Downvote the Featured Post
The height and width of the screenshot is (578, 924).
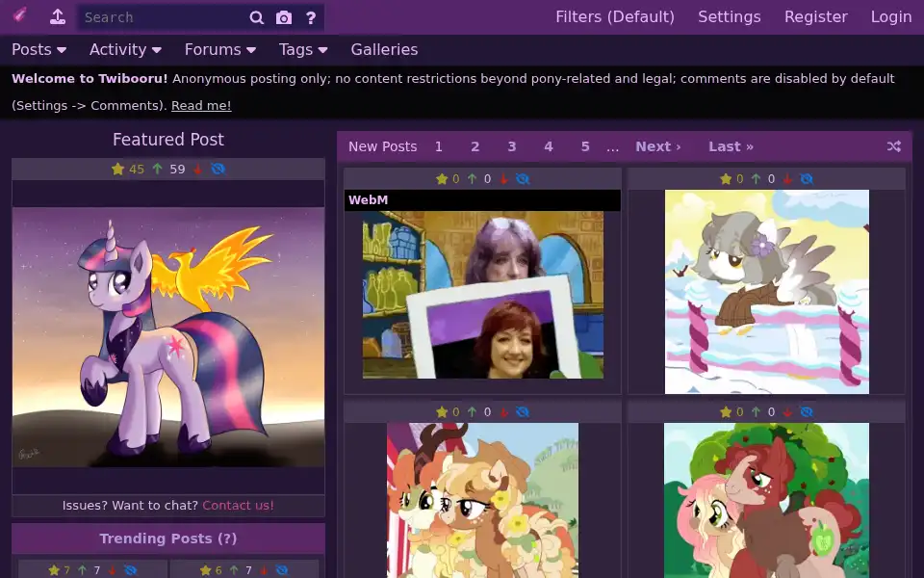[198, 170]
